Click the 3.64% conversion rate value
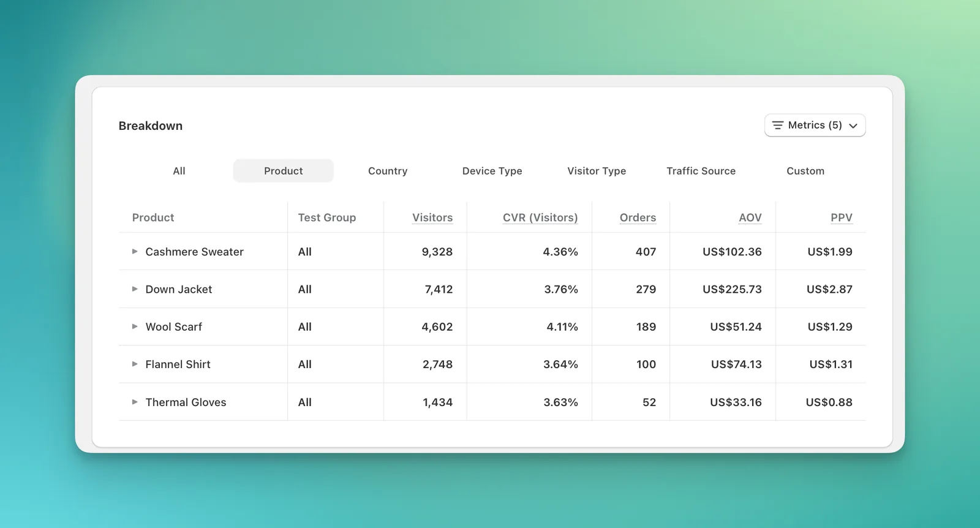 click(560, 364)
